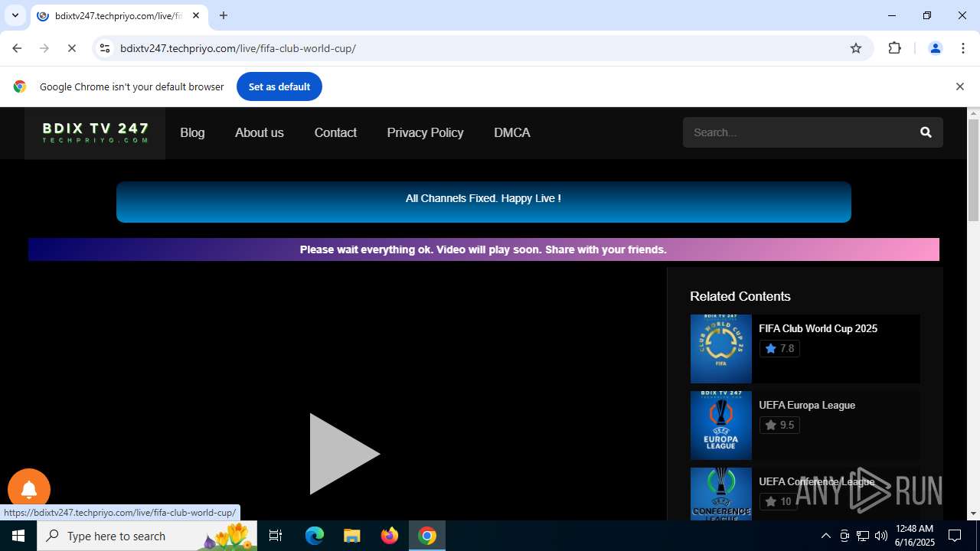This screenshot has height=551, width=980.
Task: Click the 10 star rating badge
Action: point(778,501)
